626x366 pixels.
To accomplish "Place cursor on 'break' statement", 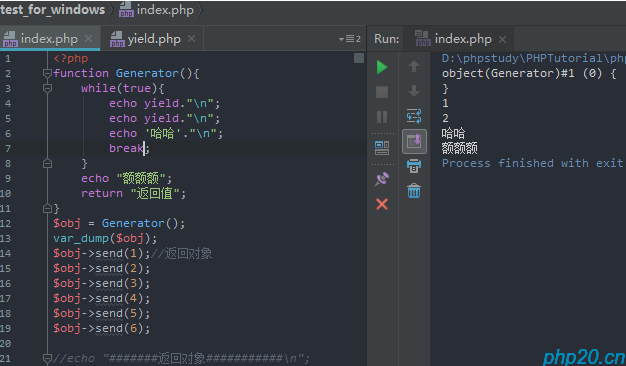I will coord(126,148).
